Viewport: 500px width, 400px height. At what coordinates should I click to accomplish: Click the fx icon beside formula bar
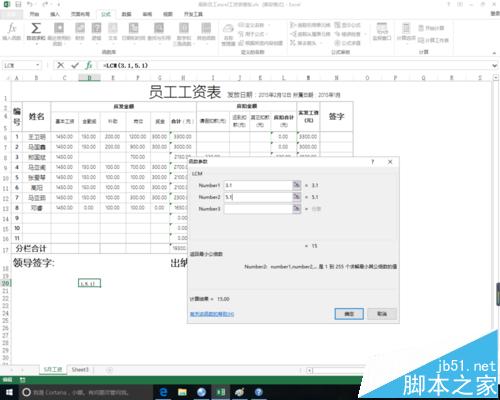[89, 65]
